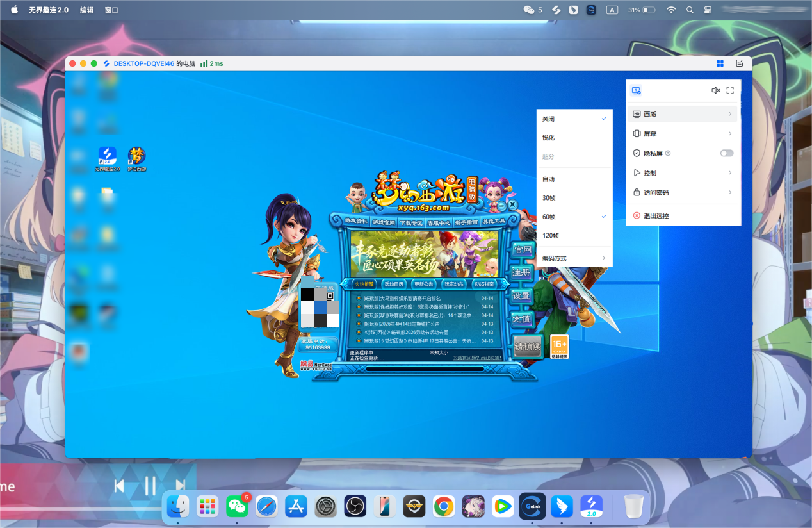Click the 下载有问题？点此检测 link
The height and width of the screenshot is (528, 812).
476,358
